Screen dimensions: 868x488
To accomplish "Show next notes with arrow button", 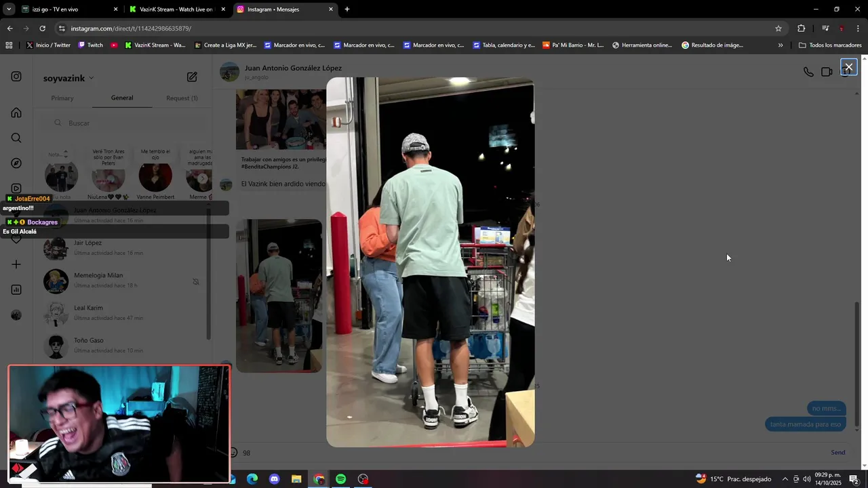I will (202, 179).
